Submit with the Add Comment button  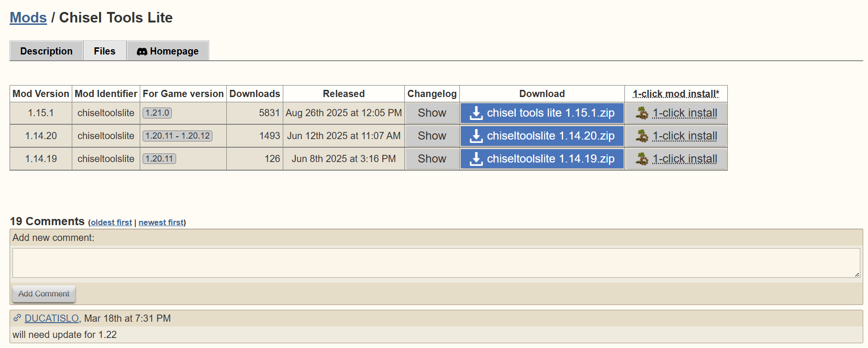coord(44,294)
